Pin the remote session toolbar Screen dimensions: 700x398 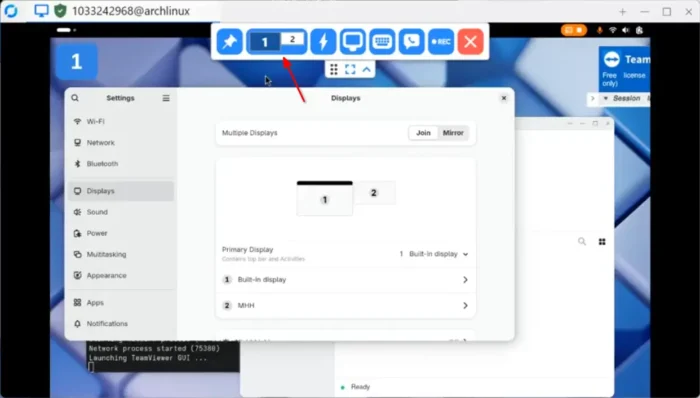pyautogui.click(x=229, y=41)
